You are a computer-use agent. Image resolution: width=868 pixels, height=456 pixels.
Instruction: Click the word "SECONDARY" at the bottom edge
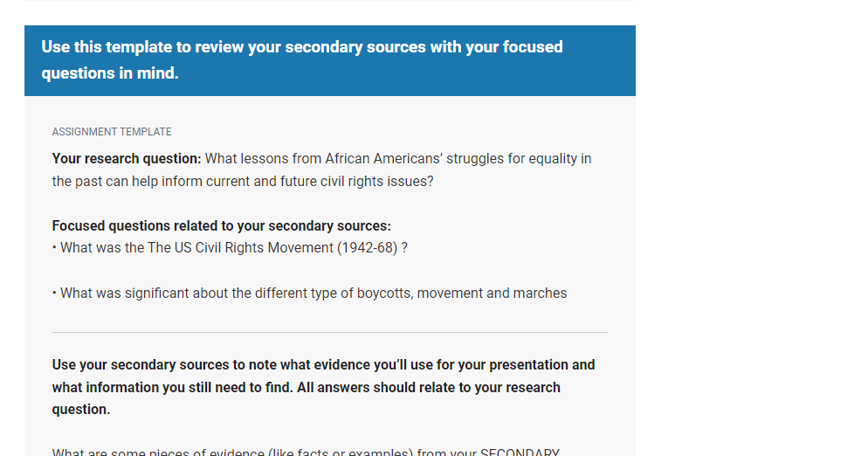click(x=520, y=452)
